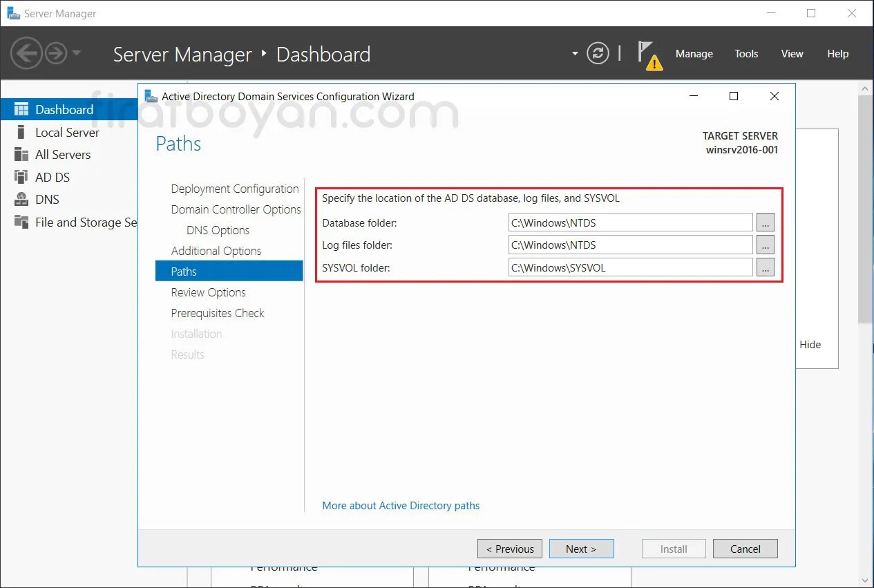Cancel the AD DS Configuration Wizard
Viewport: 874px width, 588px height.
point(745,548)
